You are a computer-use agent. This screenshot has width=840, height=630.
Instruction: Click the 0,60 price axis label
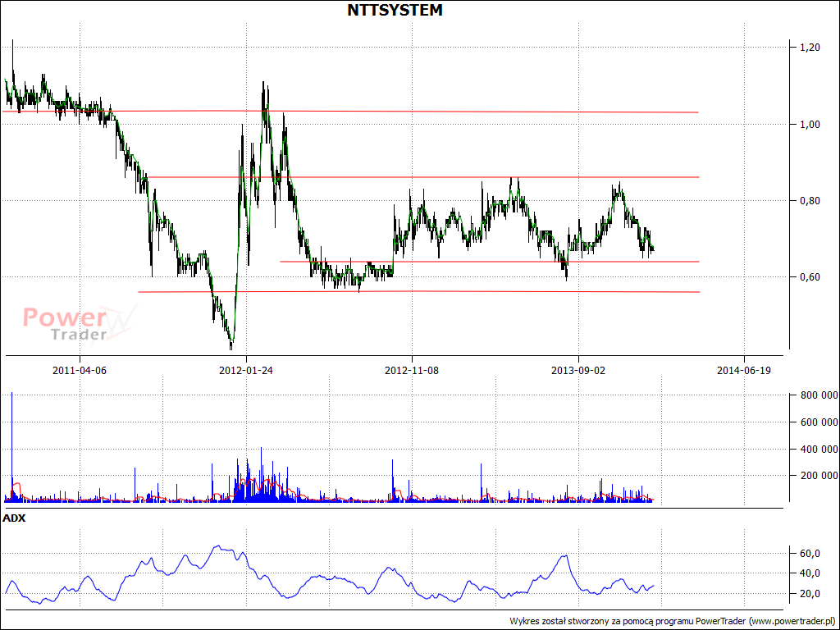(x=810, y=277)
